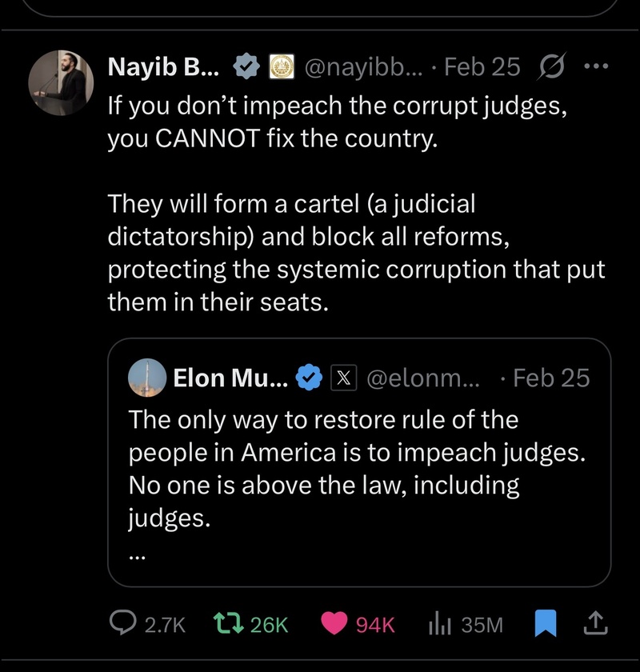The image size is (640, 672).
Task: Click the Grok icon beside Feb 25
Action: click(550, 68)
